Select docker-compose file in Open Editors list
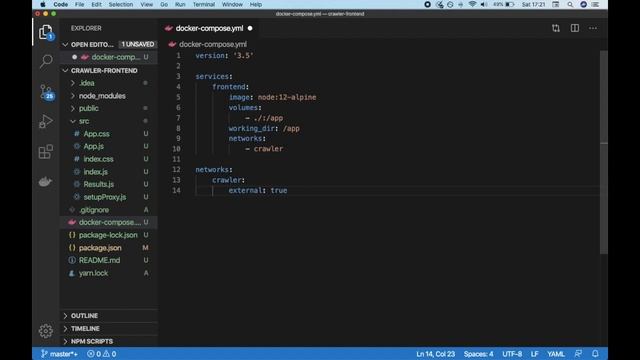This screenshot has width=640, height=360. tap(109, 57)
